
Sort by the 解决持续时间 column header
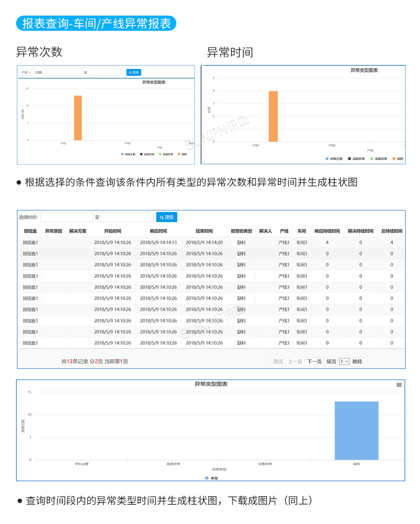[x=360, y=231]
